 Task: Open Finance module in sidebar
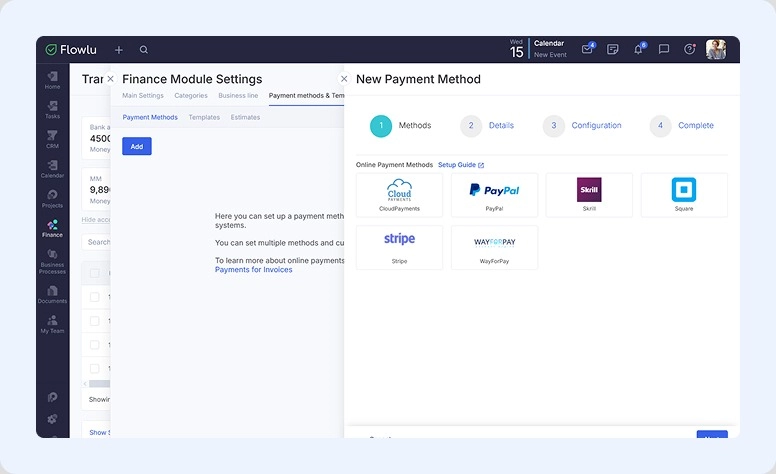tap(52, 229)
